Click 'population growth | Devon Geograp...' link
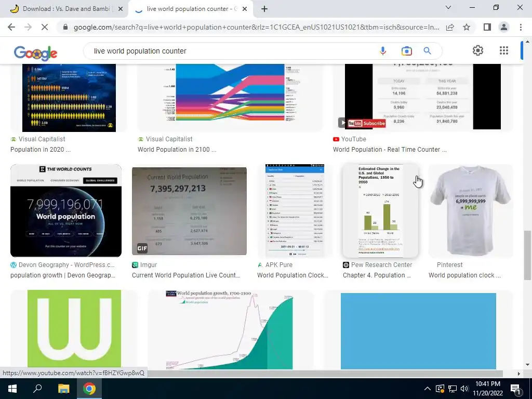The height and width of the screenshot is (399, 532). 63,275
